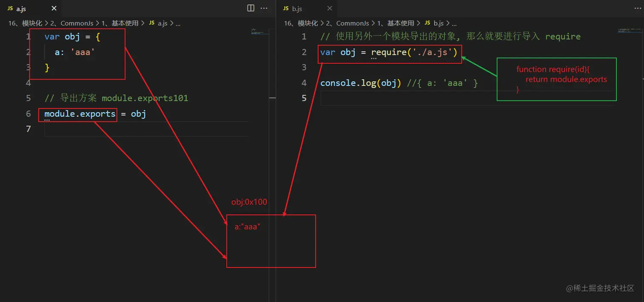The width and height of the screenshot is (644, 302).
Task: Switch to the b.js editor tab
Action: point(308,8)
